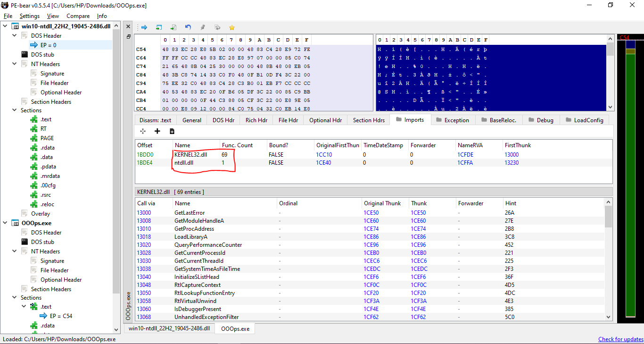Click the pin icon in the main toolbar
Image resolution: width=644 pixels, height=344 pixels.
[203, 27]
